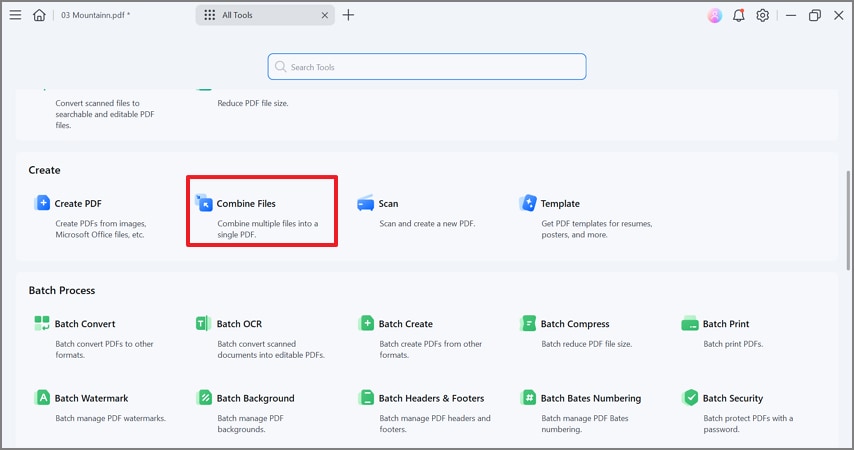Open the Batch Compress label
The height and width of the screenshot is (450, 854).
click(575, 324)
